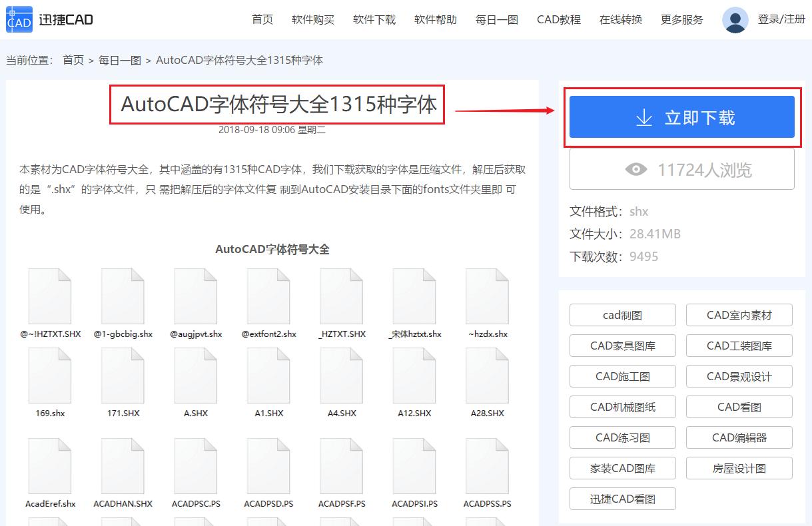Click the CAD机械图纸 category button
This screenshot has height=526, width=812.
[x=622, y=407]
